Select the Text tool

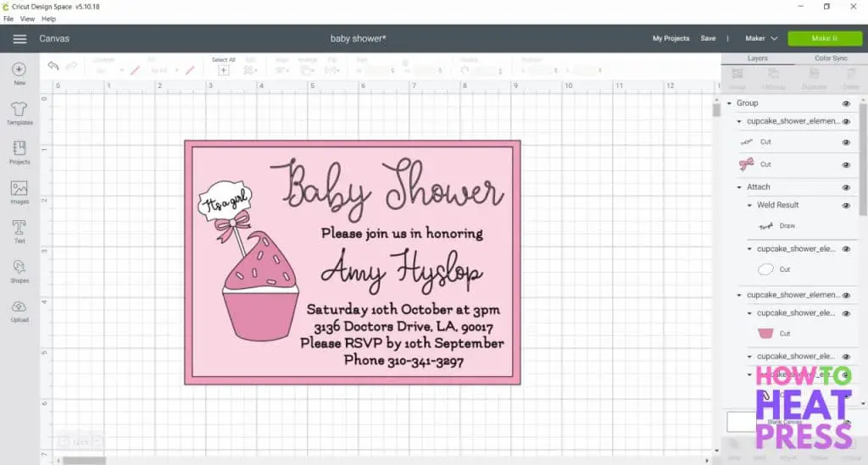pos(19,227)
